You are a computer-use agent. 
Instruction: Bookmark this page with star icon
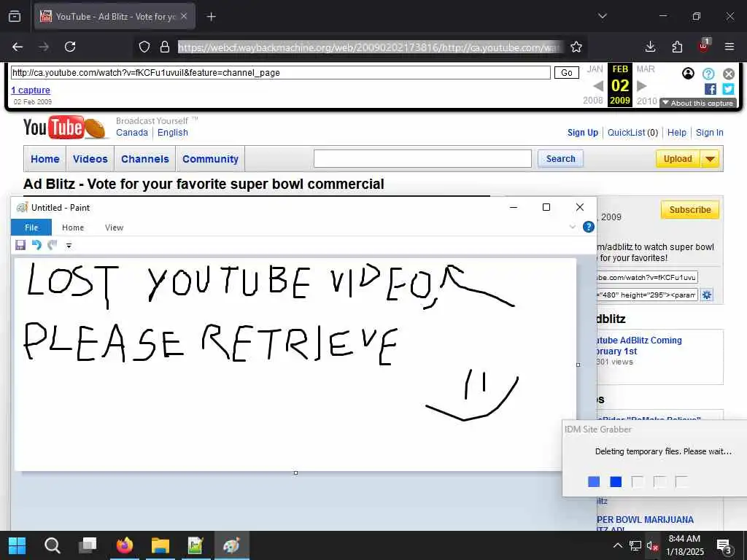(576, 47)
